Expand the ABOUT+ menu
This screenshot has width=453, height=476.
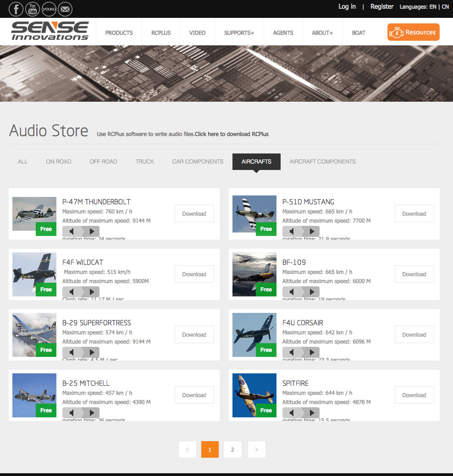pos(322,33)
